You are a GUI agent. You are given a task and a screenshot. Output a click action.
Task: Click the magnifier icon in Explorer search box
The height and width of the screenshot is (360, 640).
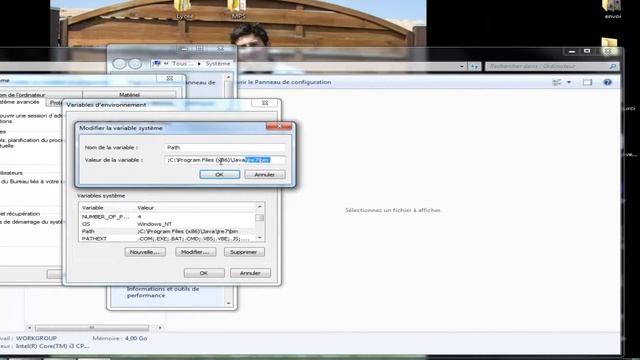point(612,66)
